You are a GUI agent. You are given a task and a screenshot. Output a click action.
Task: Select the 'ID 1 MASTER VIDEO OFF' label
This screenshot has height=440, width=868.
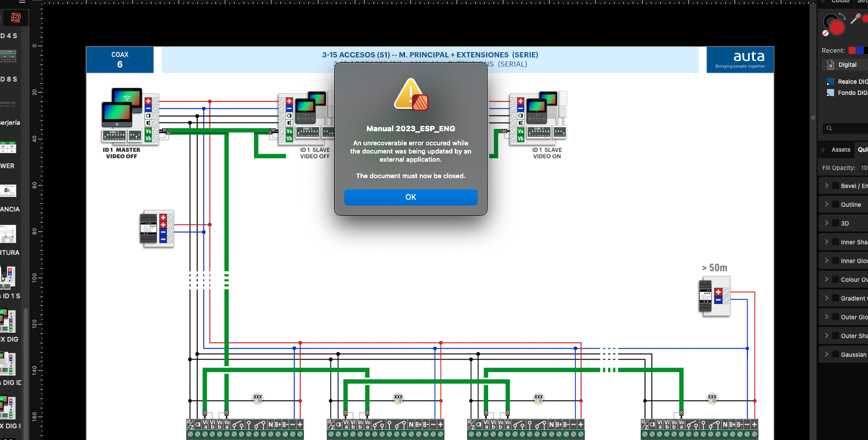123,153
